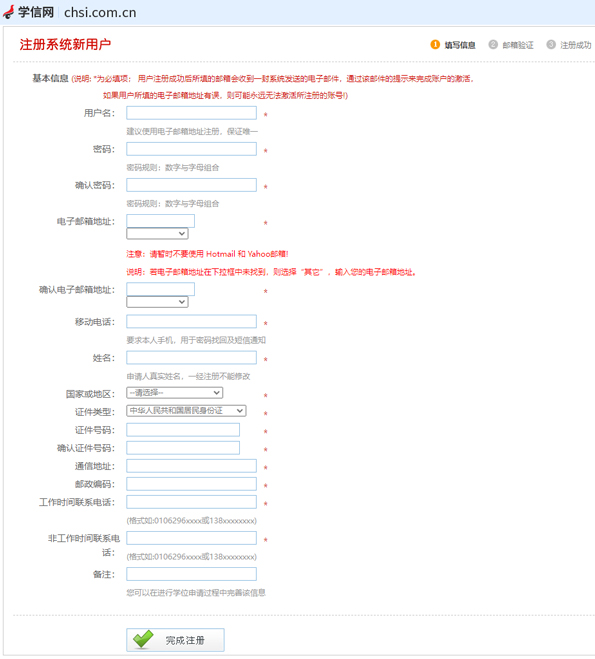Screen dimensions: 595x659
Task: Expand the 国家或地区 selection list
Action: coord(174,393)
